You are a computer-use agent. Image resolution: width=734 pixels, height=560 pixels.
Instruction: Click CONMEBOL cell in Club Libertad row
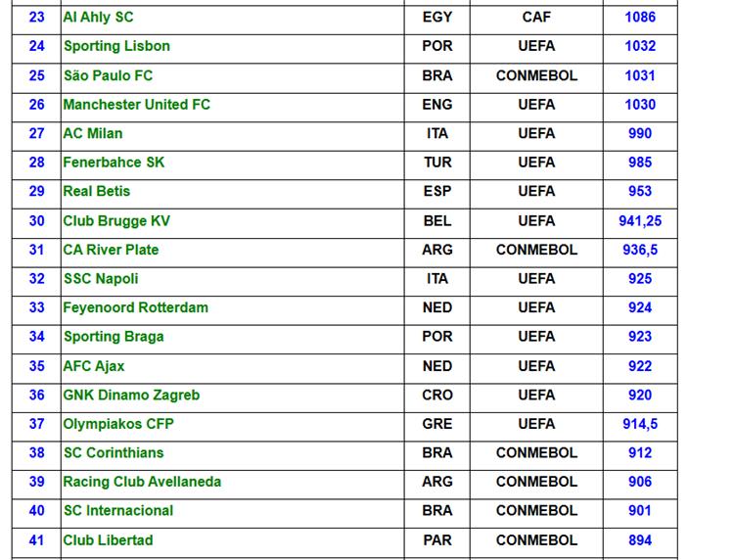tap(536, 539)
